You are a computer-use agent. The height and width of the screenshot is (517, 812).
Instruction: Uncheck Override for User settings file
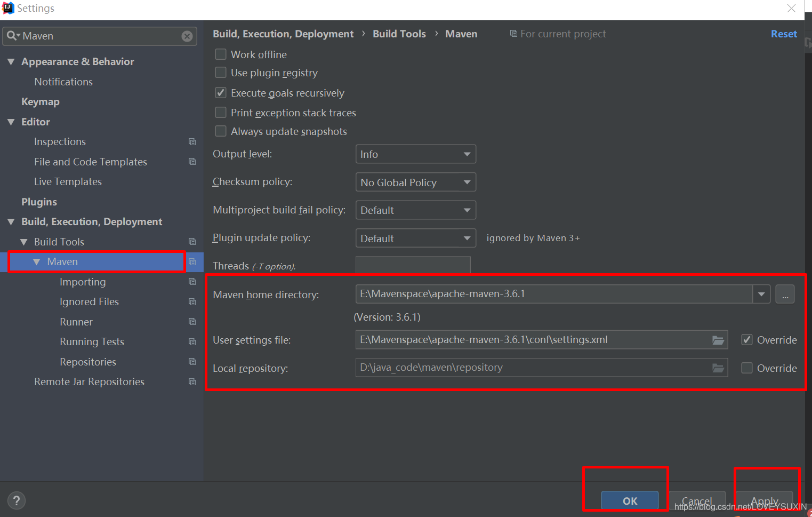pos(747,340)
